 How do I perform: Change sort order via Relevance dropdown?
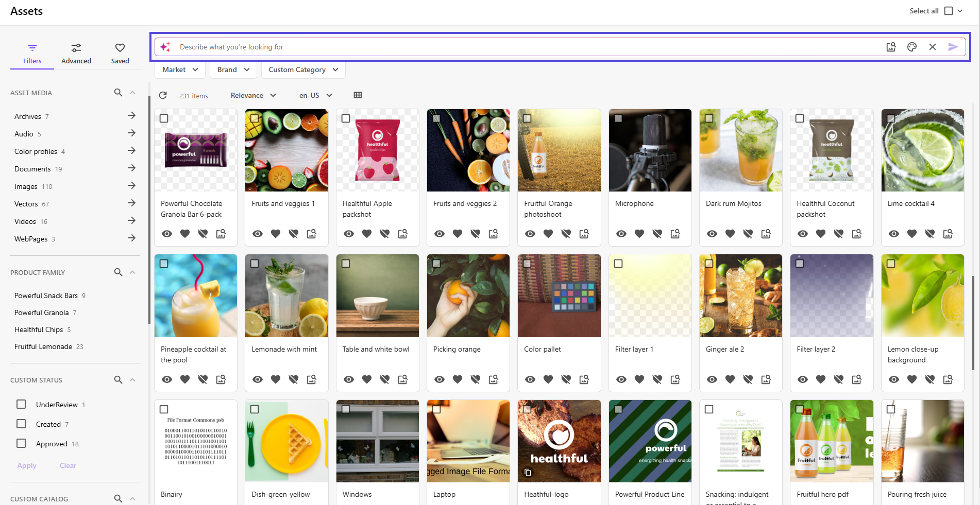252,95
